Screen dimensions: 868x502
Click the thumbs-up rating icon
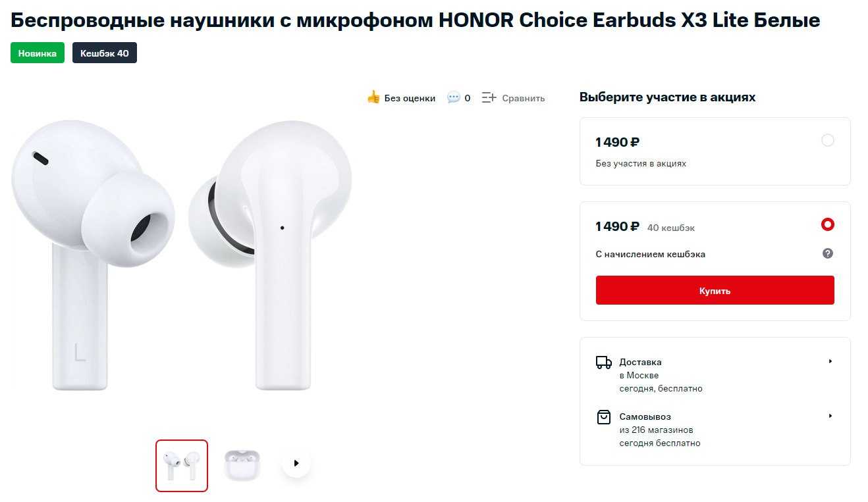pos(373,97)
